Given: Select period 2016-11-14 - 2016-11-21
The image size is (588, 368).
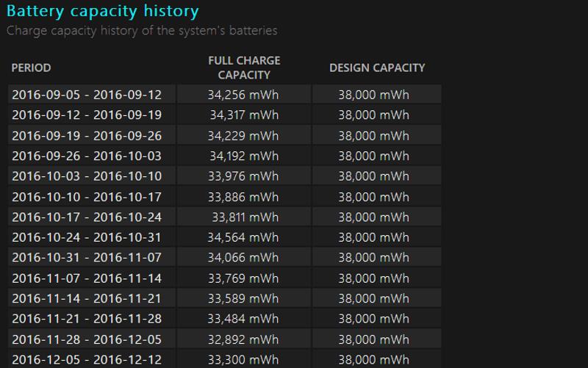Looking at the screenshot, I should (87, 298).
